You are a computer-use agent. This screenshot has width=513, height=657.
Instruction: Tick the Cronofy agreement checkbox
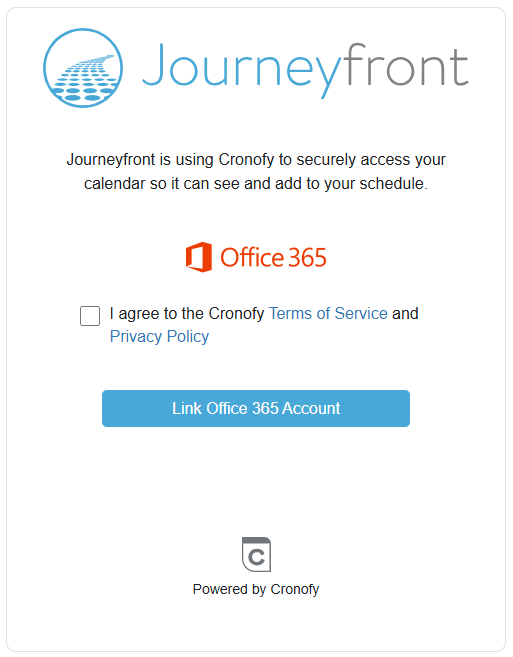point(90,316)
